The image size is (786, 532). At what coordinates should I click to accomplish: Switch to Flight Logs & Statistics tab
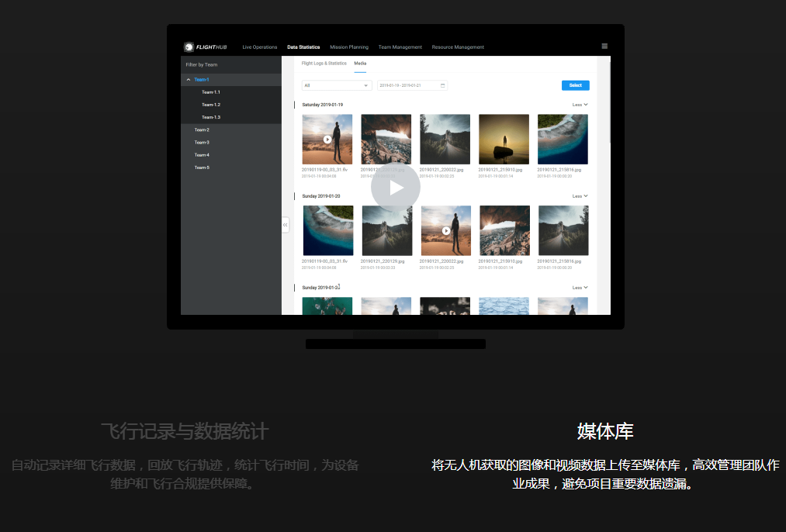click(324, 64)
